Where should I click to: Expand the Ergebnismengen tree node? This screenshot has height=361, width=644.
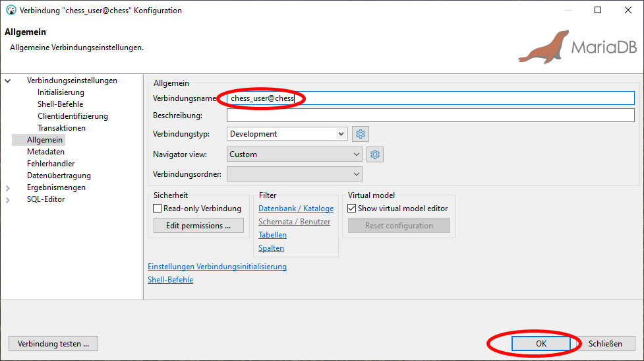[x=8, y=188]
